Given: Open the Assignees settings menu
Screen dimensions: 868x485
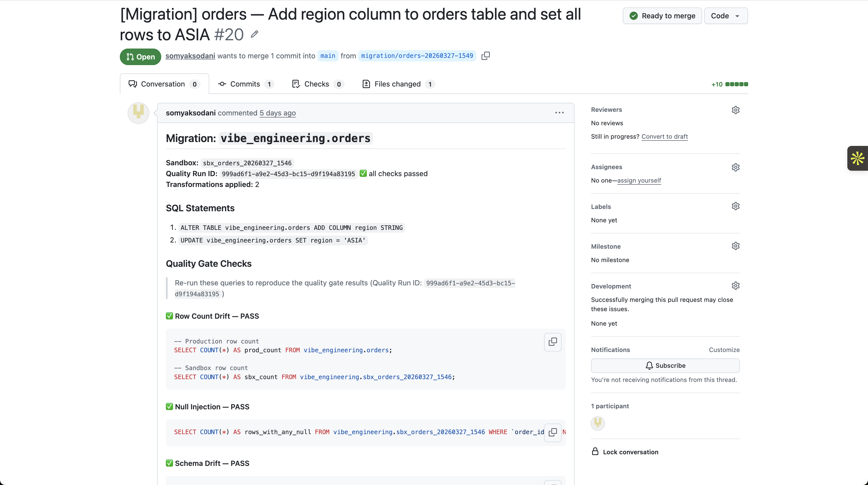Looking at the screenshot, I should [x=735, y=167].
